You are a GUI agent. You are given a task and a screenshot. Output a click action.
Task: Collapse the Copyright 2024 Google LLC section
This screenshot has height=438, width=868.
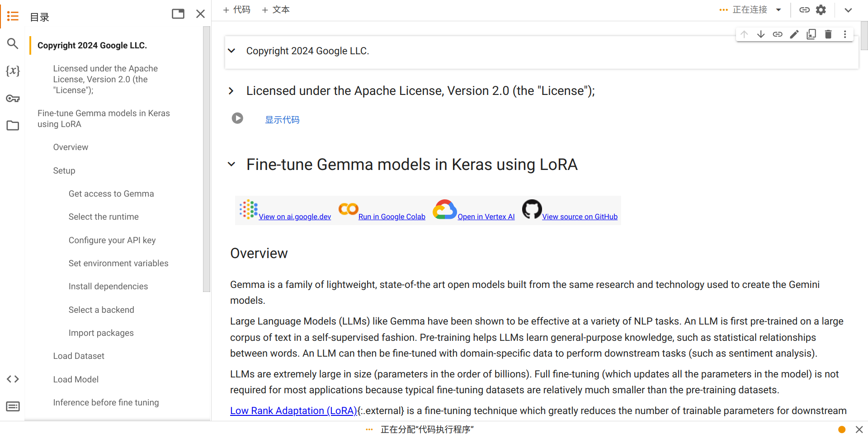point(231,51)
